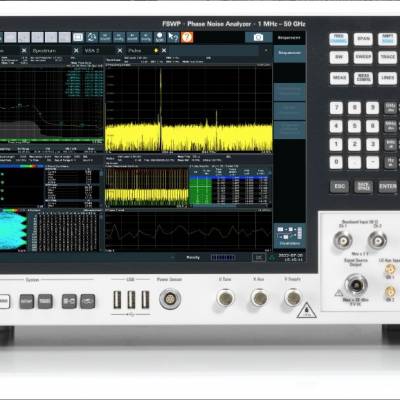This screenshot has width=400, height=400.
Task: Tap the top softkey on the right softkey bar
Action: tap(290, 54)
